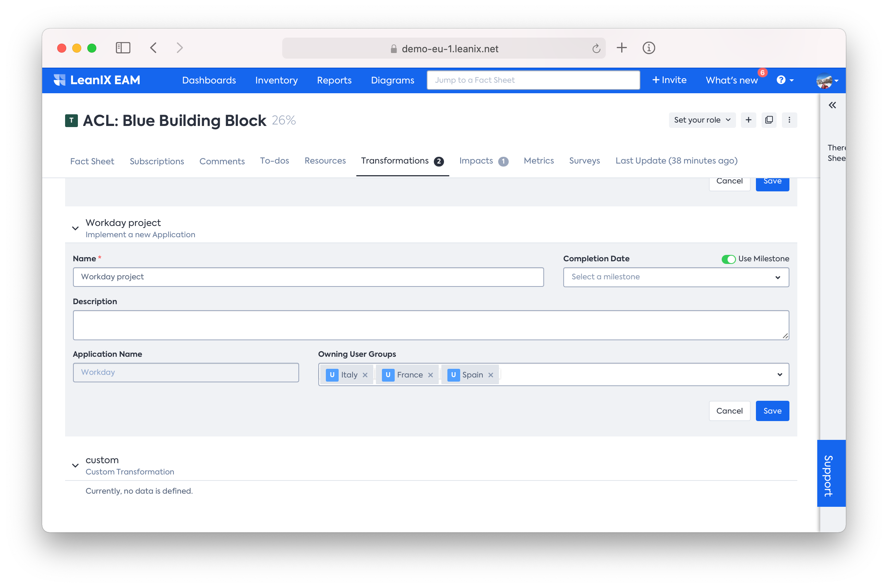Click 'Custom Transformation' subtitle
Image resolution: width=888 pixels, height=588 pixels.
[130, 472]
